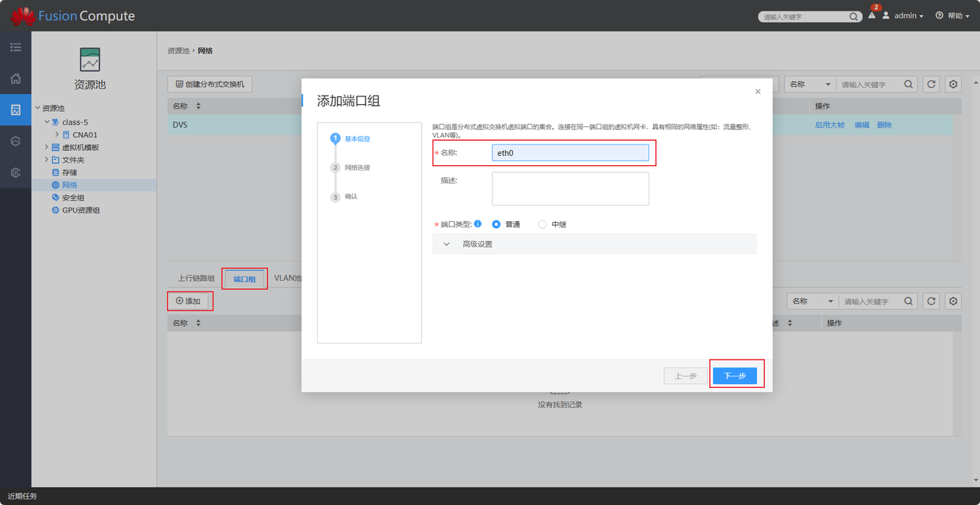Open settings gear in port group table
The height and width of the screenshot is (505, 980).
point(952,301)
